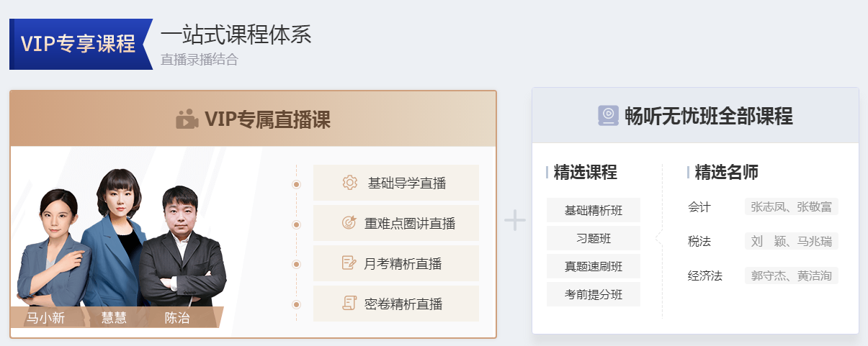Click the target icon for 重难点圈讲直播
Image resolution: width=868 pixels, height=346 pixels.
[349, 223]
